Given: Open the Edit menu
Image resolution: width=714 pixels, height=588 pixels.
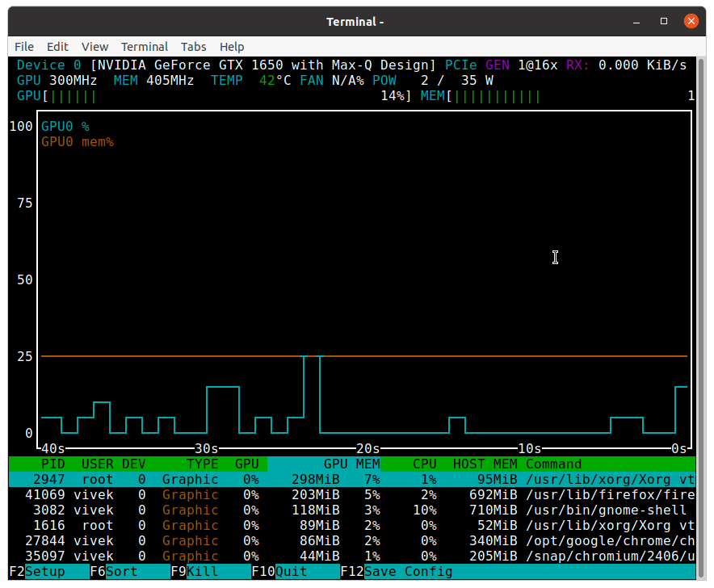Looking at the screenshot, I should pyautogui.click(x=57, y=46).
